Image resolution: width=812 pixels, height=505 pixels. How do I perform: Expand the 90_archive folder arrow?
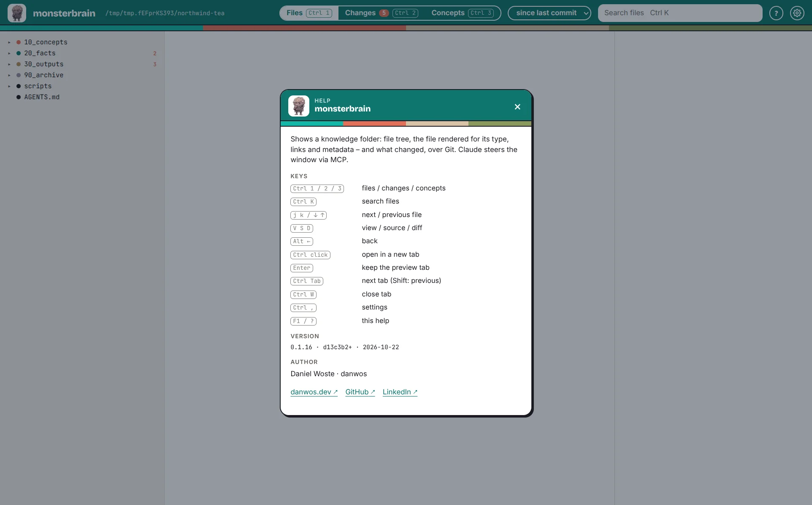pyautogui.click(x=9, y=75)
